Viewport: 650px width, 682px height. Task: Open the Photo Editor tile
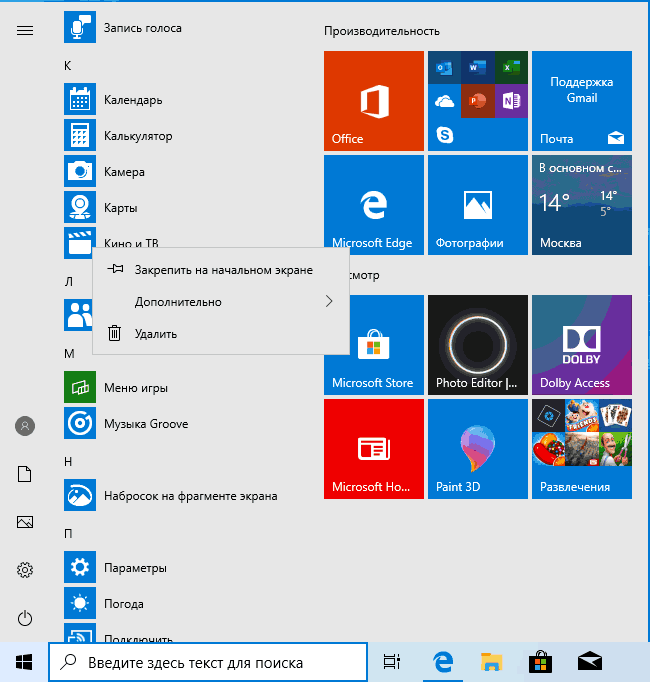click(478, 345)
